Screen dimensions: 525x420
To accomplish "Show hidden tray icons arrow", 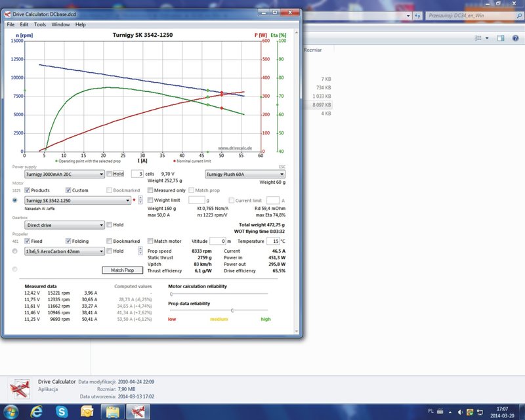I will click(x=450, y=412).
